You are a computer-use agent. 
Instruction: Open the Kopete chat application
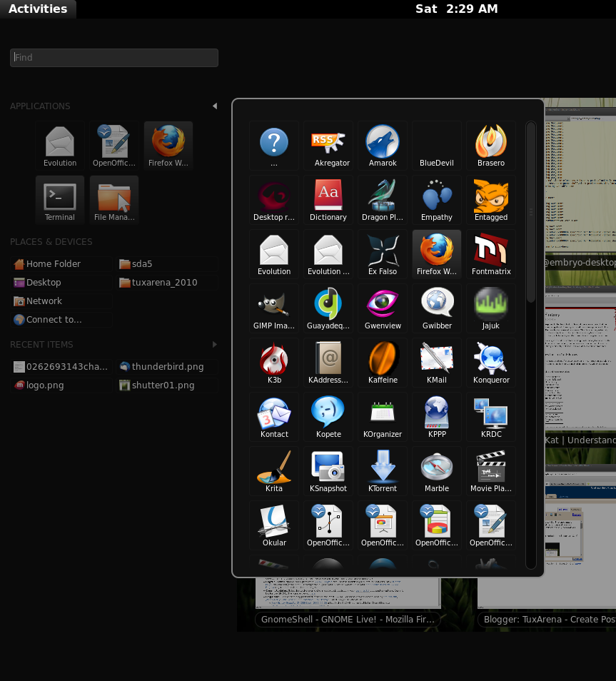click(x=328, y=416)
